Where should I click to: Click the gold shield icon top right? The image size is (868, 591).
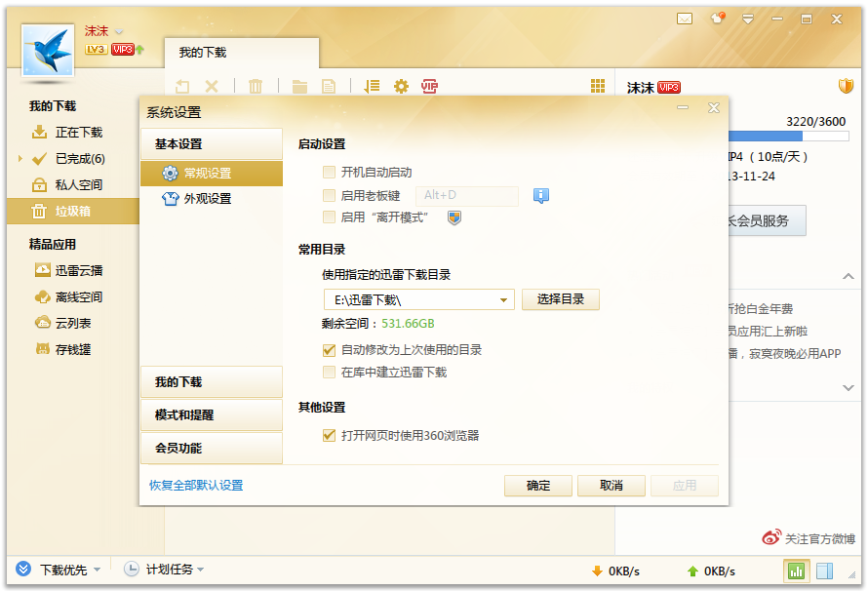[x=846, y=86]
